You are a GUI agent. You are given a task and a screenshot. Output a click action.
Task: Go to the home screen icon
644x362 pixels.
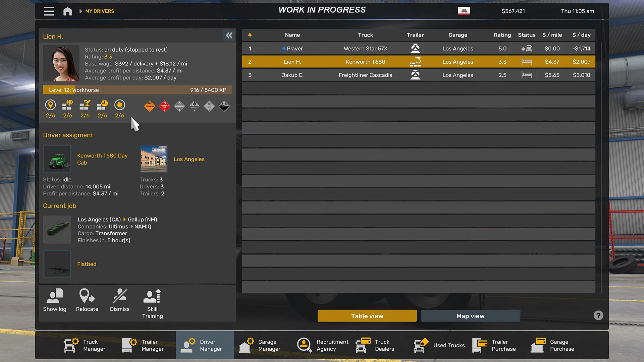click(x=67, y=11)
